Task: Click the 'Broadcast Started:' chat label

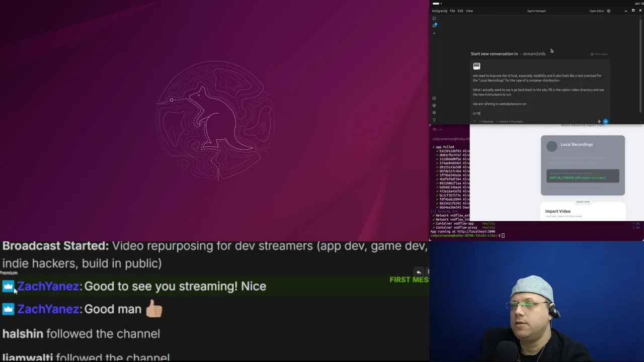Action: 55,246
